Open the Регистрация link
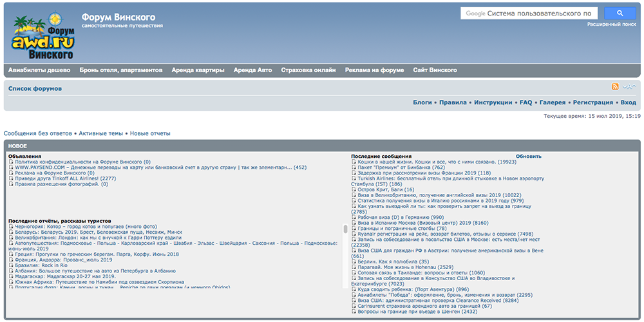Screen dimensions: 644x322 pos(592,102)
